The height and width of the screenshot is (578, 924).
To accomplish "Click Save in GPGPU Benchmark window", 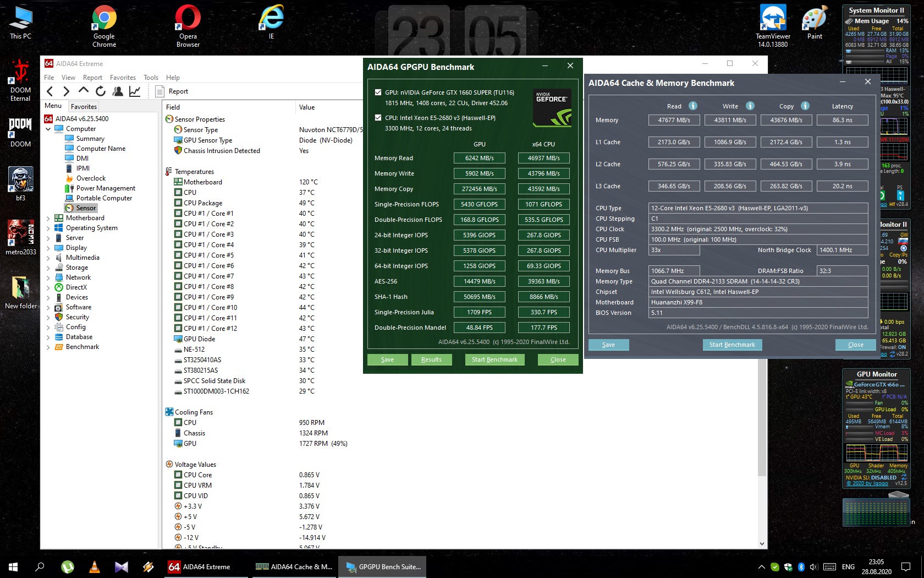I will click(x=388, y=359).
